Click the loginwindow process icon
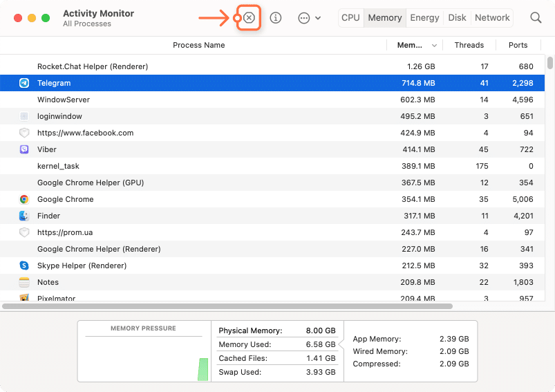 pyautogui.click(x=24, y=116)
